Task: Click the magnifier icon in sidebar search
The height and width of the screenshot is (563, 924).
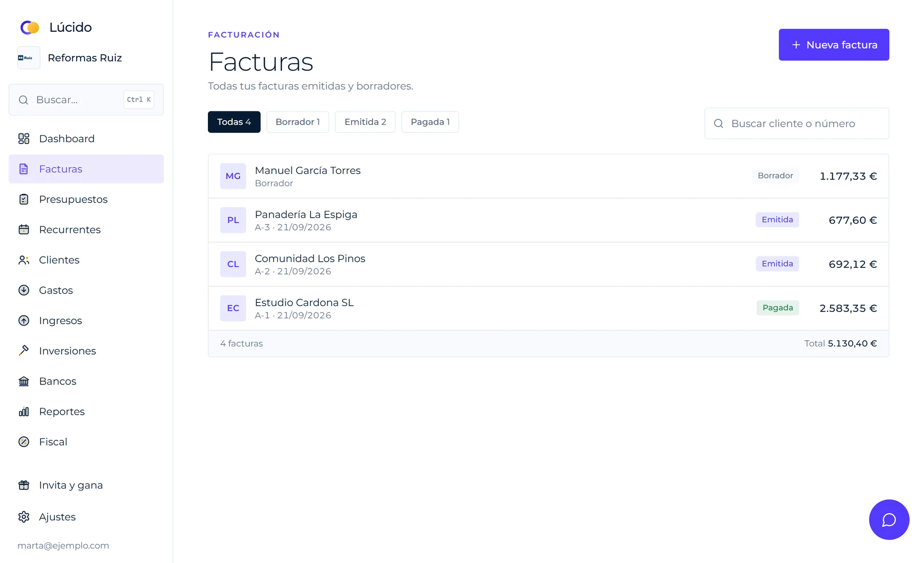Action: point(24,100)
